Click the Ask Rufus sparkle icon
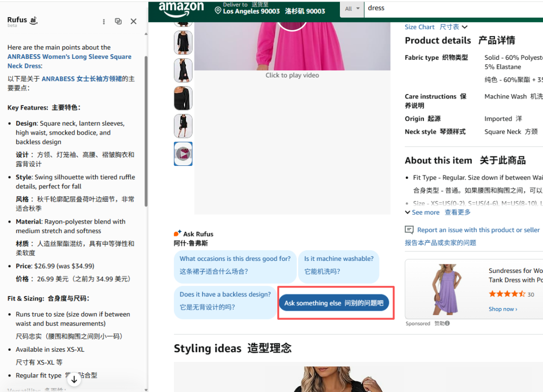543x392 pixels. tap(177, 233)
